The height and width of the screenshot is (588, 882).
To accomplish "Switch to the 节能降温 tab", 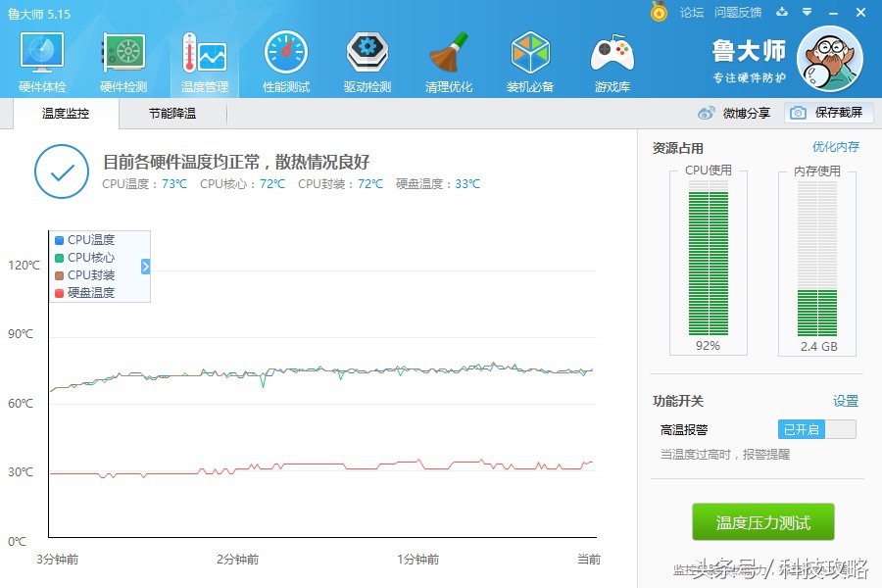I will 171,113.
